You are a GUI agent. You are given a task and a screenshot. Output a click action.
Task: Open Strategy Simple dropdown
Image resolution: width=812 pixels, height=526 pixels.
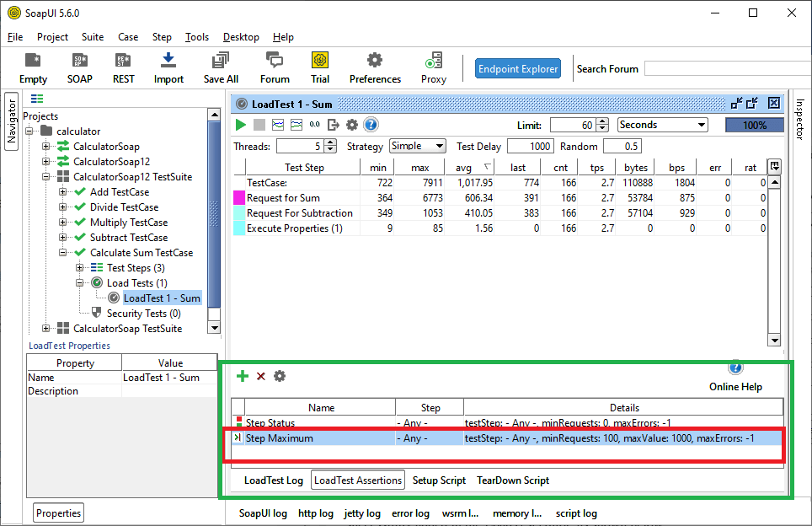tap(418, 146)
